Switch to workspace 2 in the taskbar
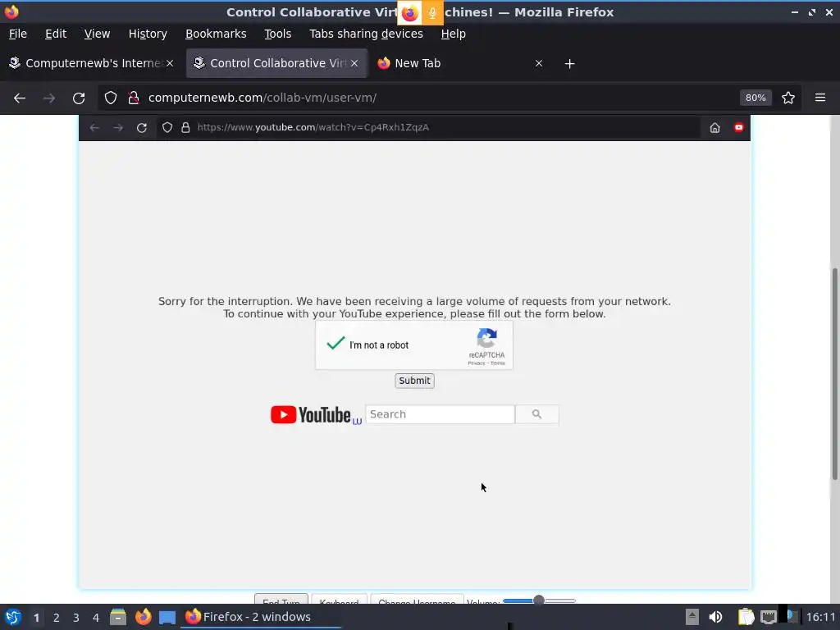This screenshot has height=630, width=840. pyautogui.click(x=57, y=618)
